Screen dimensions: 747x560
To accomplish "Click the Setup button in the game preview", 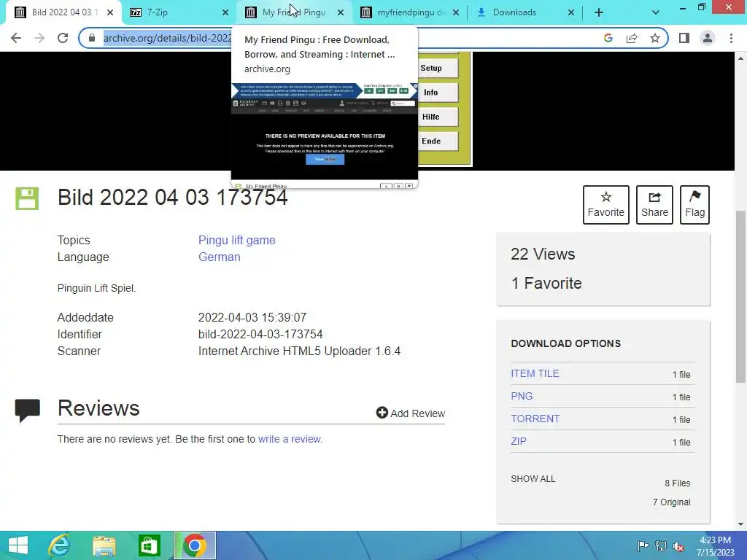I will click(x=436, y=68).
